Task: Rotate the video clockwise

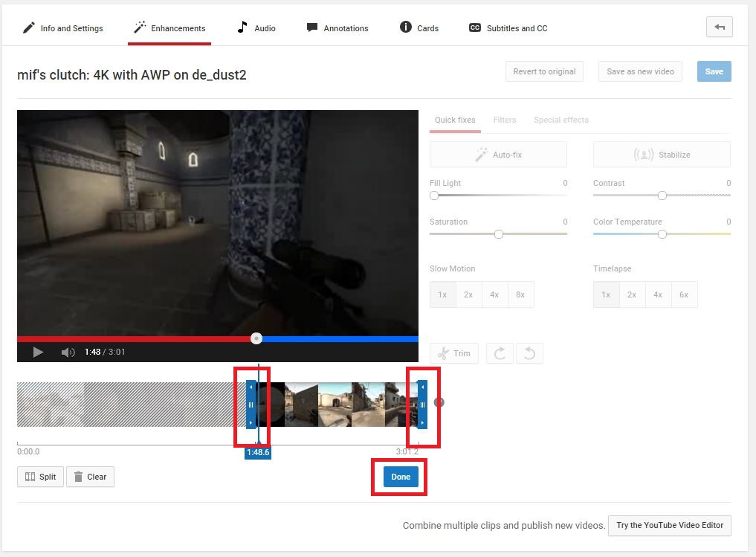Action: [500, 353]
